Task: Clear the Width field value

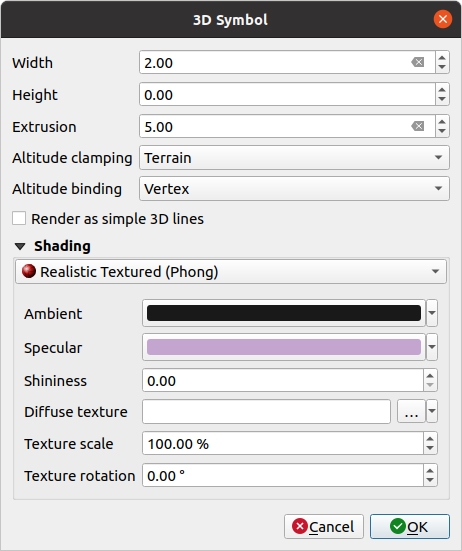Action: coord(418,63)
